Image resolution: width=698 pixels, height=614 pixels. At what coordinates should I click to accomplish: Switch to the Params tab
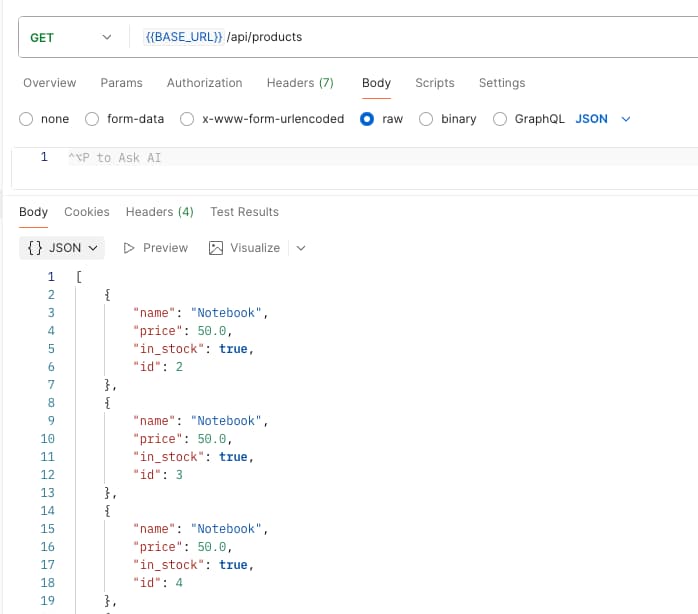121,83
